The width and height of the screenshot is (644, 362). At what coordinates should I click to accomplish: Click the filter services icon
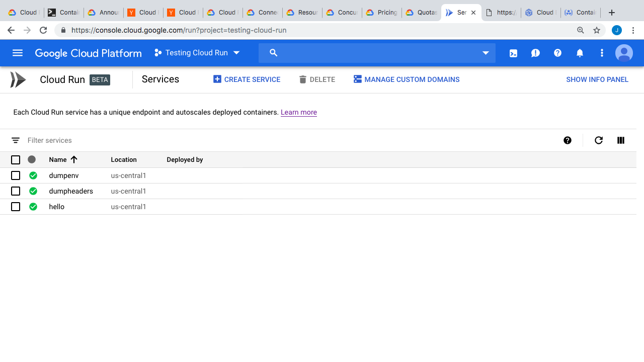pyautogui.click(x=16, y=140)
